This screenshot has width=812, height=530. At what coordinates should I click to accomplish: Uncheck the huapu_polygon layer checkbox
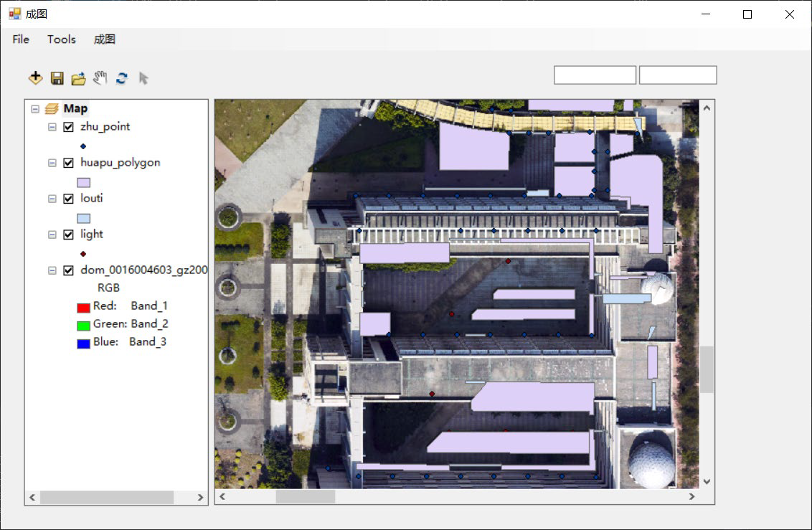pos(68,163)
